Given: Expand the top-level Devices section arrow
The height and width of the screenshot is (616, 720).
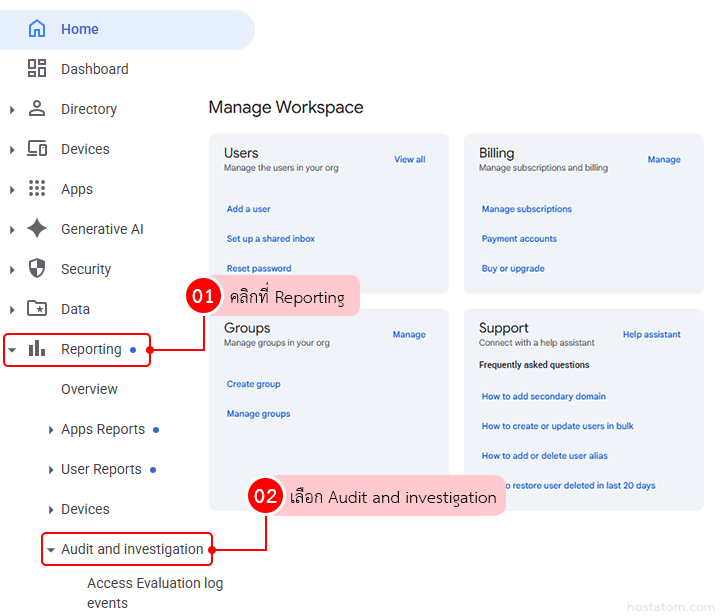Looking at the screenshot, I should tap(12, 150).
